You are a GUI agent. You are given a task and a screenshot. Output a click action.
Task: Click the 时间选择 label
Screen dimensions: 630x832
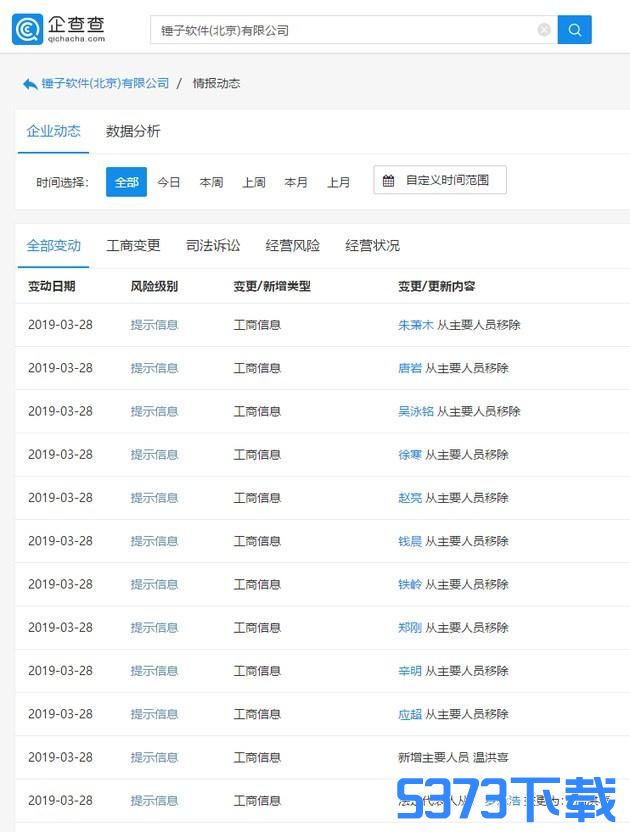pyautogui.click(x=62, y=183)
